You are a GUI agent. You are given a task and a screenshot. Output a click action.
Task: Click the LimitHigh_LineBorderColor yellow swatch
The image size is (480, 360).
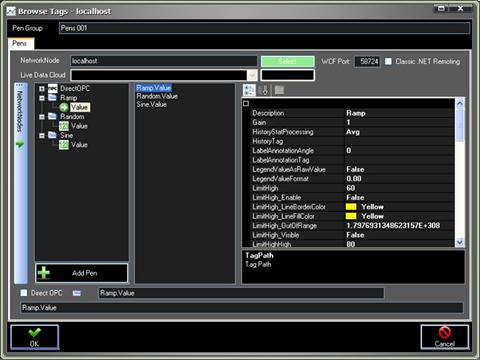point(351,207)
